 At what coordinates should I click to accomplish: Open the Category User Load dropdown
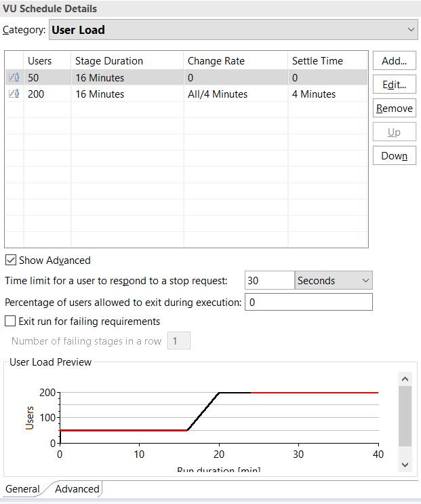233,30
